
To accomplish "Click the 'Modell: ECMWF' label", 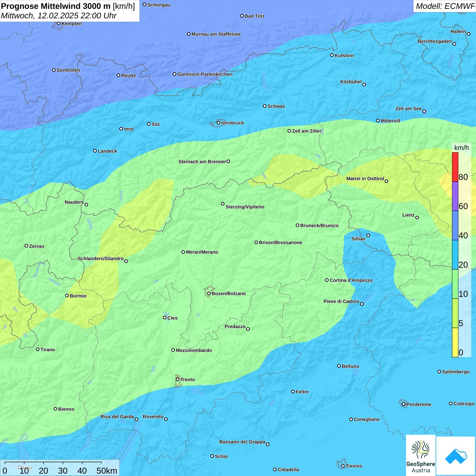I will tap(445, 6).
